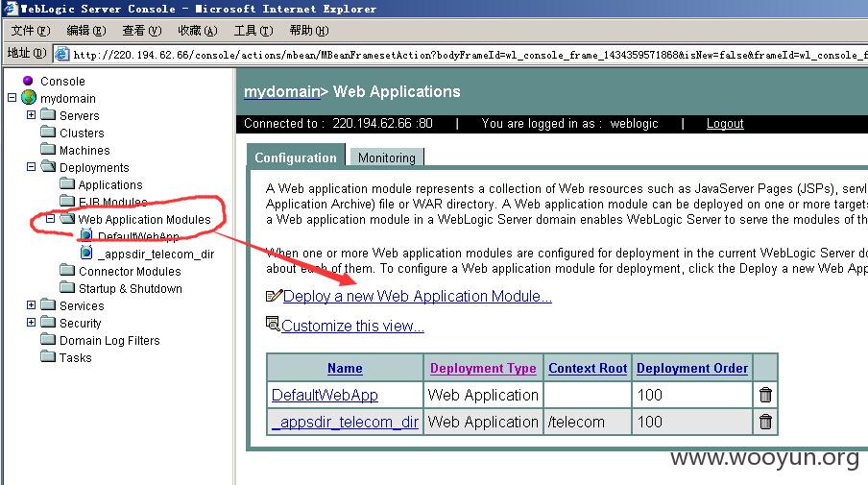The height and width of the screenshot is (485, 868).
Task: Switch to the Monitoring tab
Action: [386, 158]
